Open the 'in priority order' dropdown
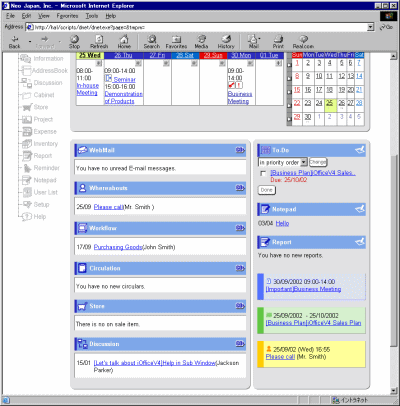 pos(283,162)
